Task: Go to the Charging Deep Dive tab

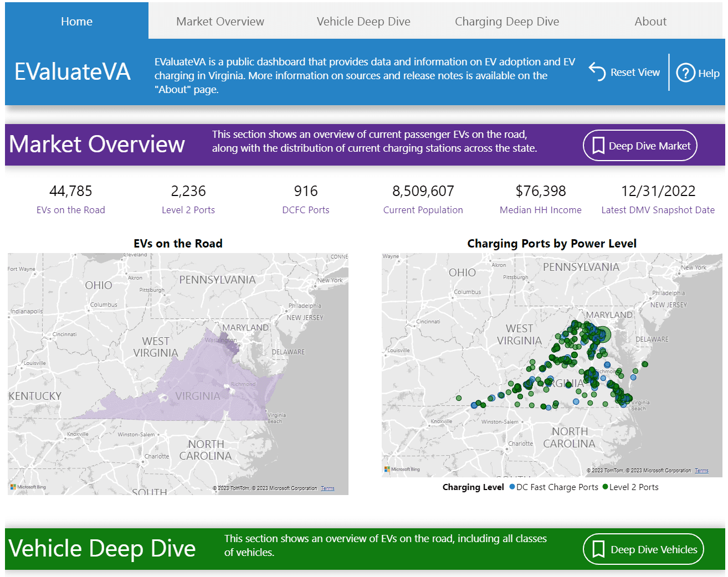Action: click(x=506, y=22)
